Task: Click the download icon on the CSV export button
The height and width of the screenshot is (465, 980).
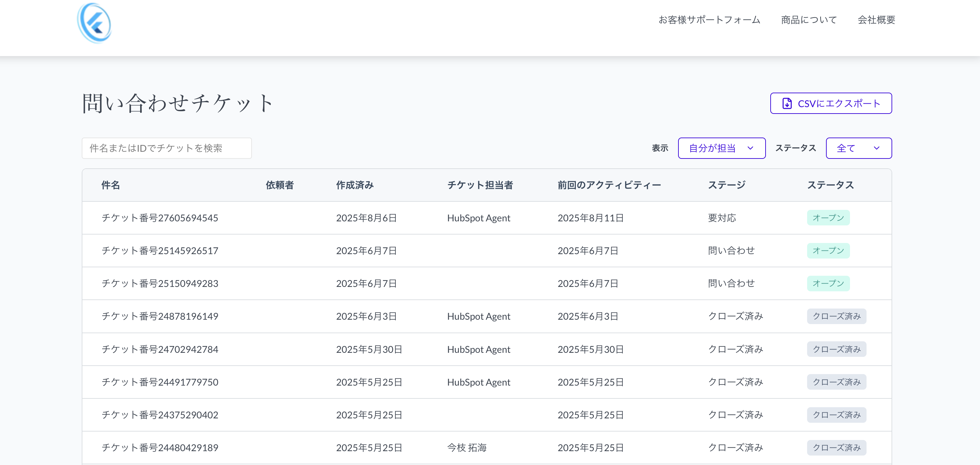Action: click(x=787, y=103)
